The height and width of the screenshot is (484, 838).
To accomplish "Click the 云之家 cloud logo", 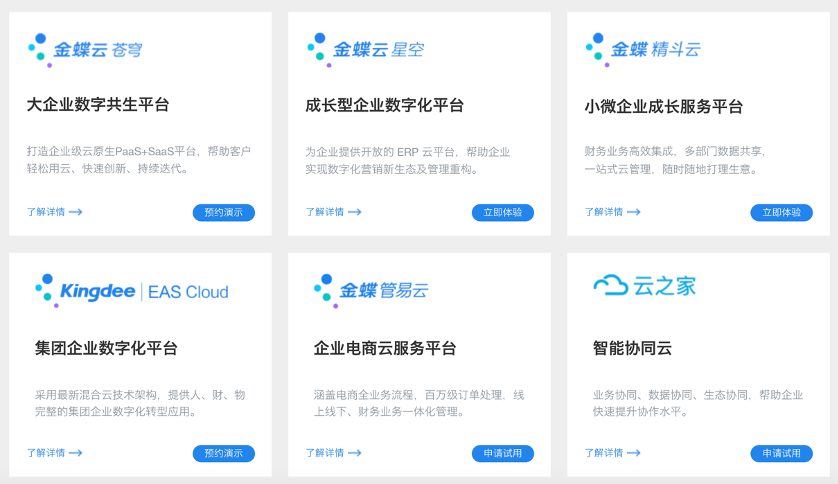I will pyautogui.click(x=645, y=286).
